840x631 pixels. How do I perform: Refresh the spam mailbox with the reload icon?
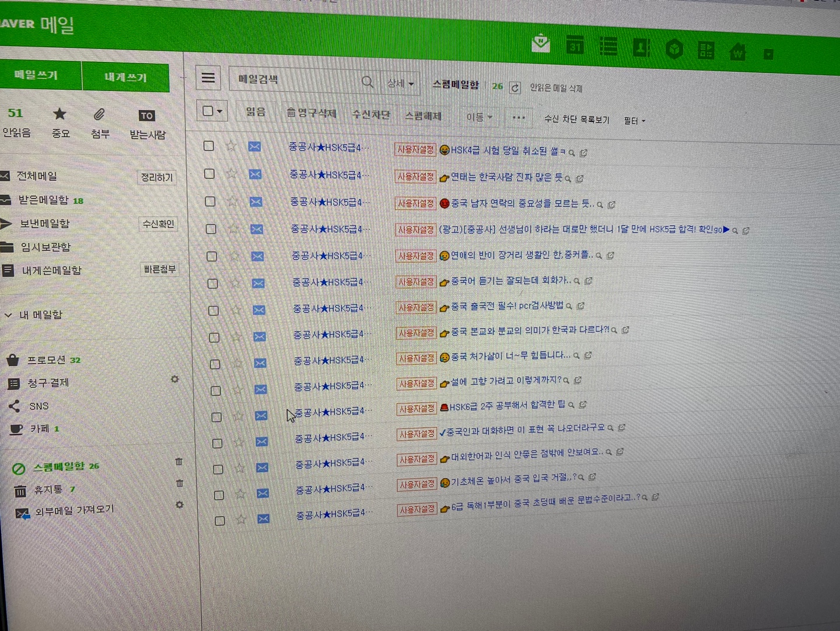[x=515, y=88]
